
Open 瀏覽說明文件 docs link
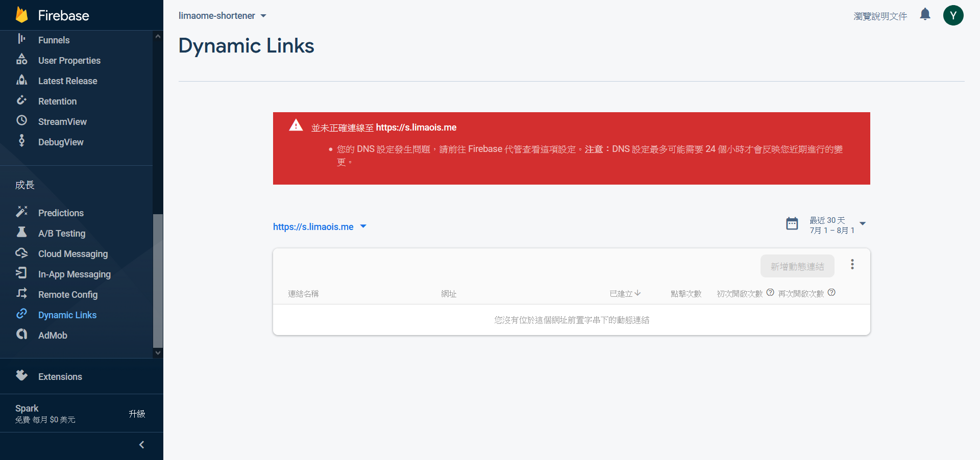coord(880,16)
